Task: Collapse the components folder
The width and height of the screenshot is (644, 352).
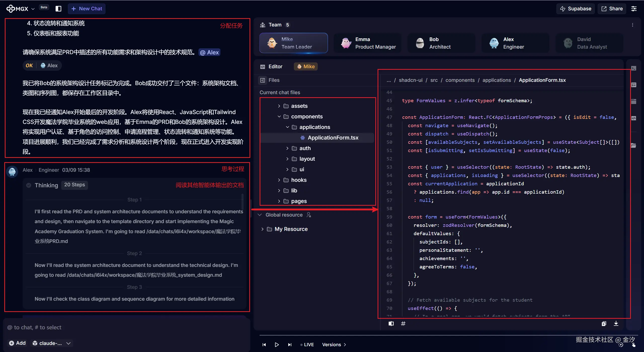Action: 279,117
